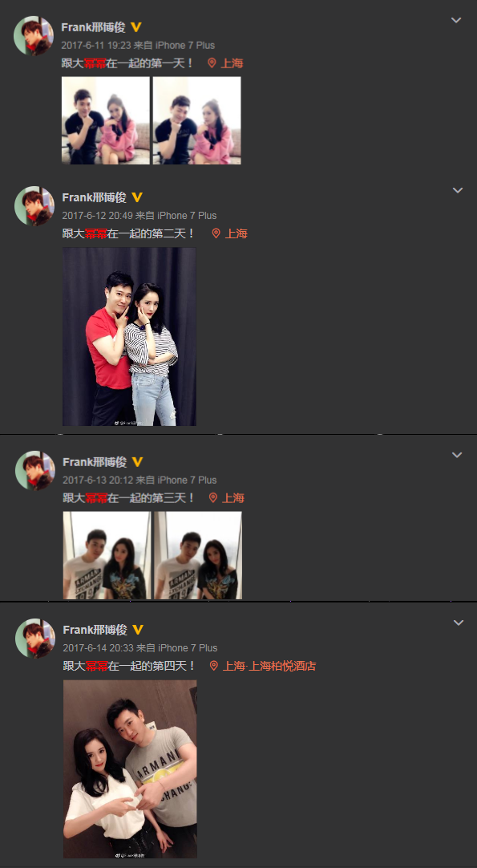477x868 pixels.
Task: Open the large photo in the 第四天 post
Action: [130, 769]
